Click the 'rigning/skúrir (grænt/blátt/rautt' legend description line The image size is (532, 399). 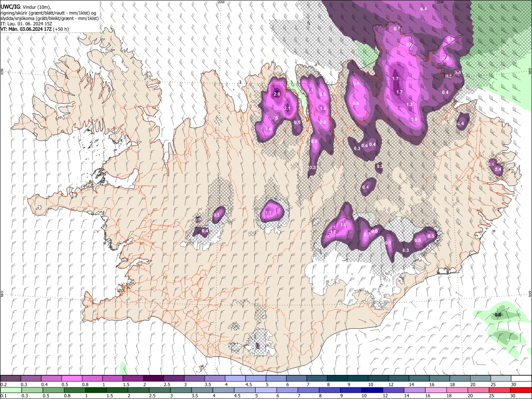coord(49,13)
